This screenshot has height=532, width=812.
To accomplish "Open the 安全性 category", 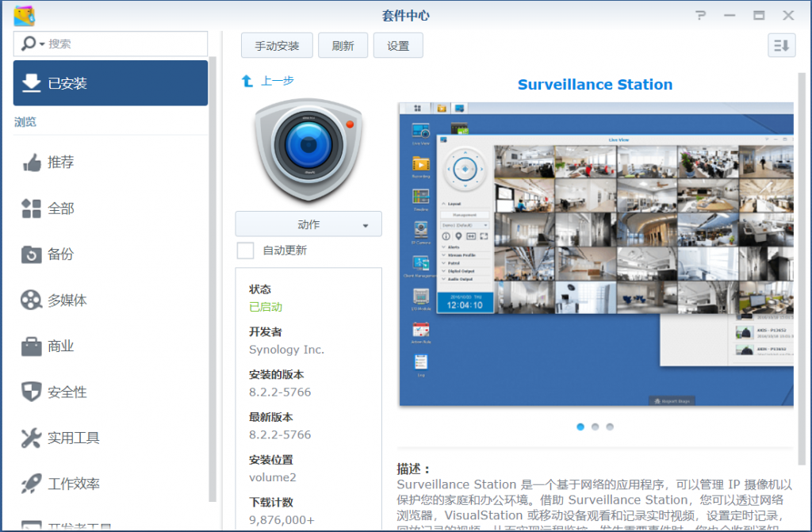I will [110, 392].
